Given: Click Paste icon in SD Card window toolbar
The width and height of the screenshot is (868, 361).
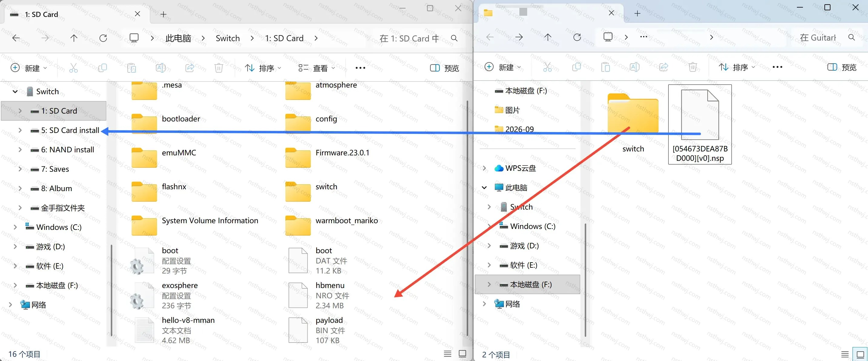Looking at the screenshot, I should click(131, 68).
